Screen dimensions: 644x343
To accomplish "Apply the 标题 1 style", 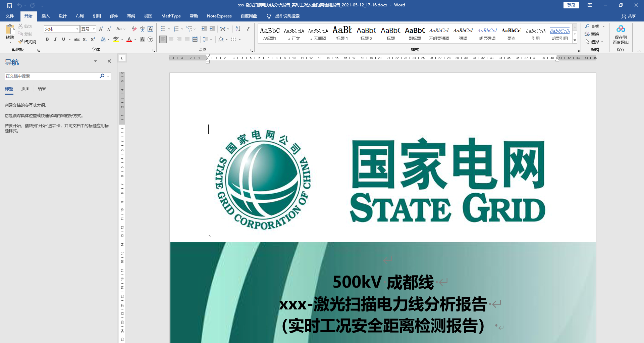I will click(x=342, y=34).
